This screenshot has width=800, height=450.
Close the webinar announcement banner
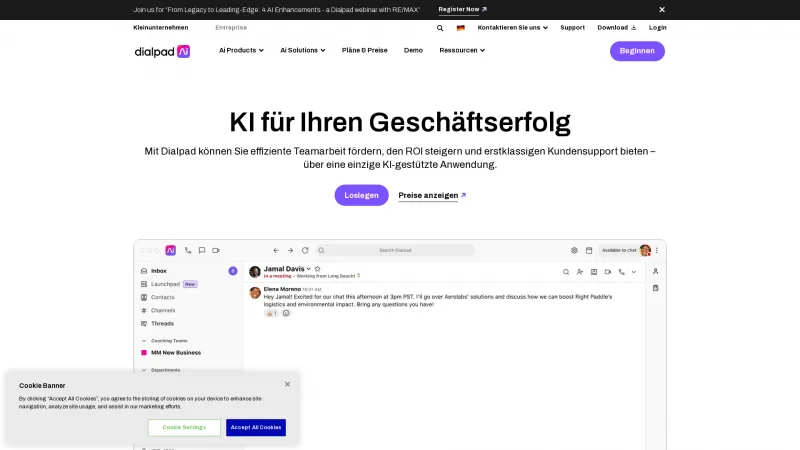(662, 10)
